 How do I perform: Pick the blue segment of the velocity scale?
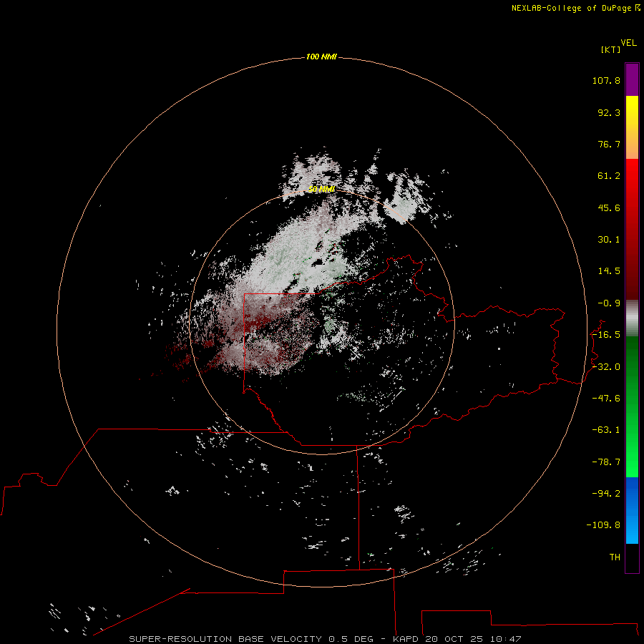(x=632, y=510)
